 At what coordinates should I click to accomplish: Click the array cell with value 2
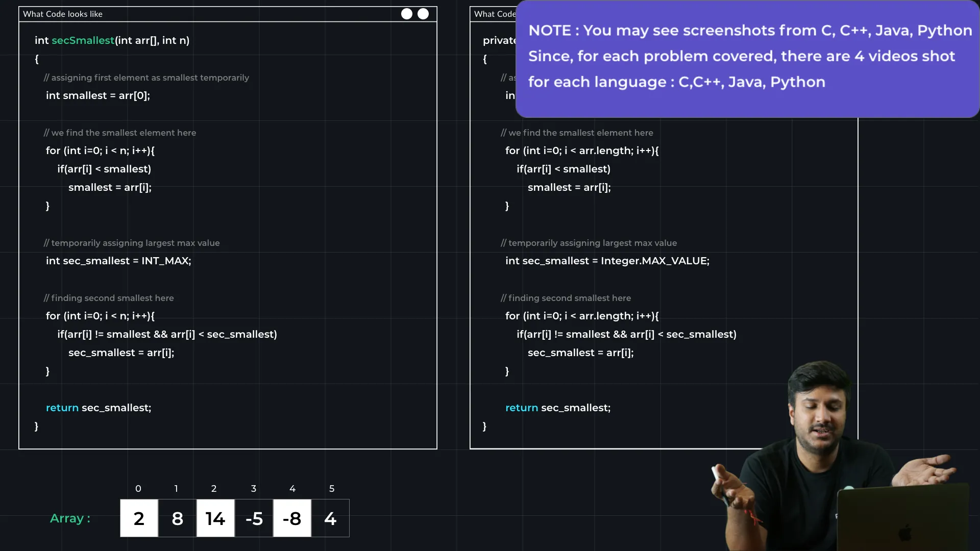(x=139, y=518)
